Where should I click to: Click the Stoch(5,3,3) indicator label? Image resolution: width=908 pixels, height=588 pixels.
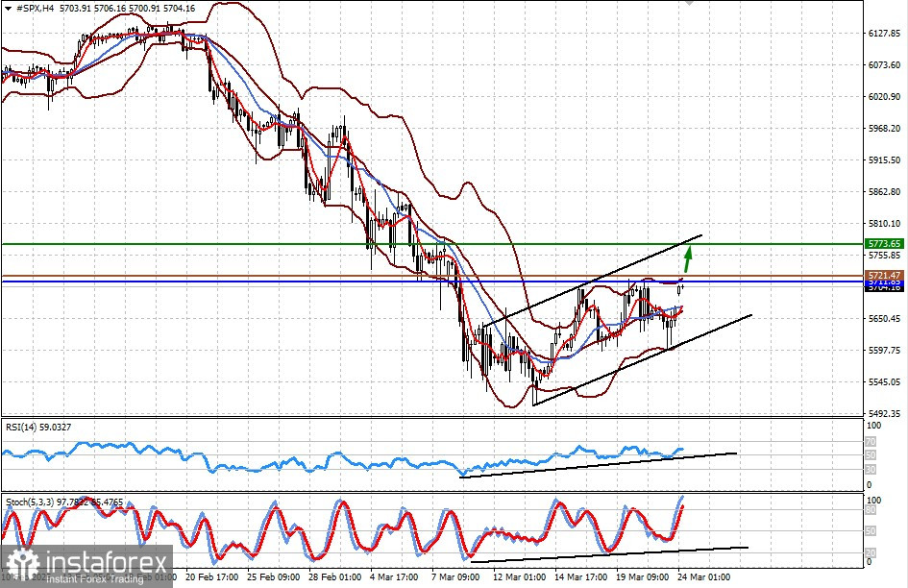coord(32,502)
